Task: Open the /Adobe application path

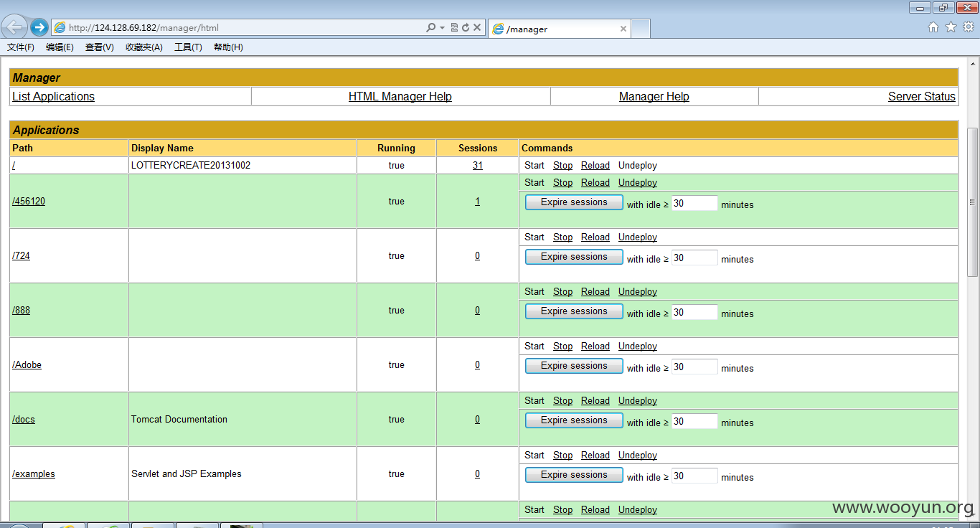Action: [27, 365]
